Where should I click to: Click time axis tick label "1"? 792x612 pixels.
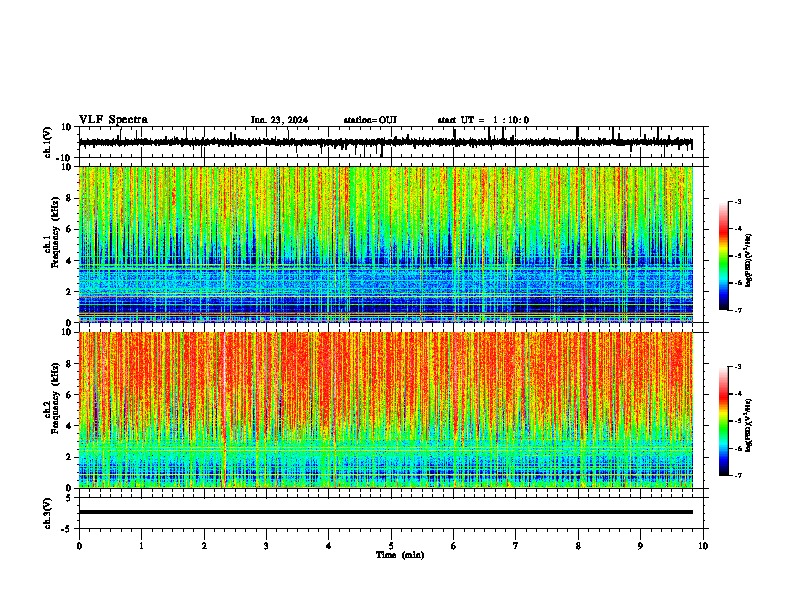click(x=141, y=546)
